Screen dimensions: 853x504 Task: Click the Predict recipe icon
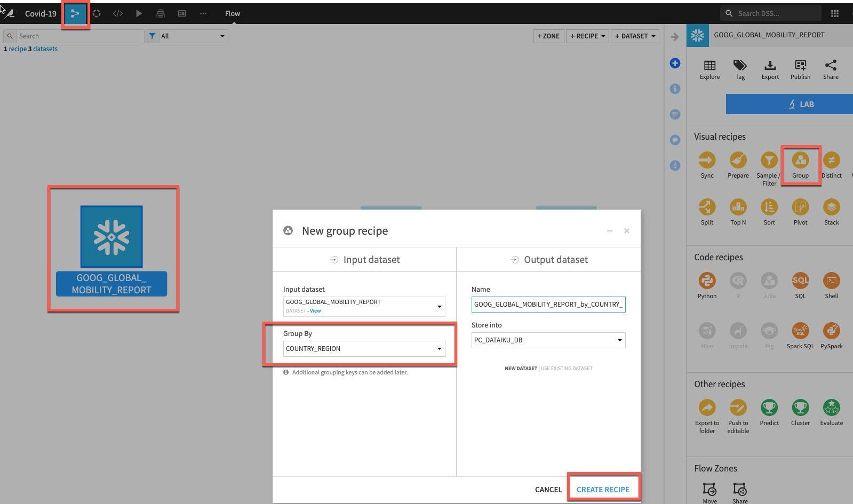pos(769,408)
